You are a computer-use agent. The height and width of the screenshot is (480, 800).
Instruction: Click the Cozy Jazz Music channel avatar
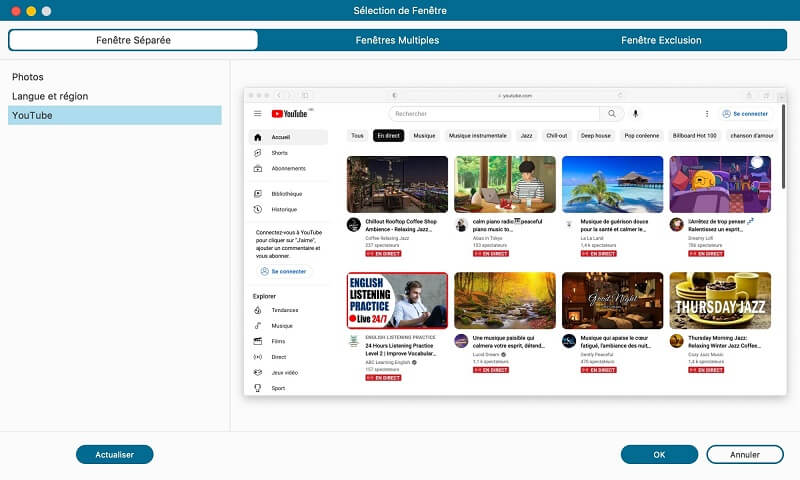pos(677,341)
